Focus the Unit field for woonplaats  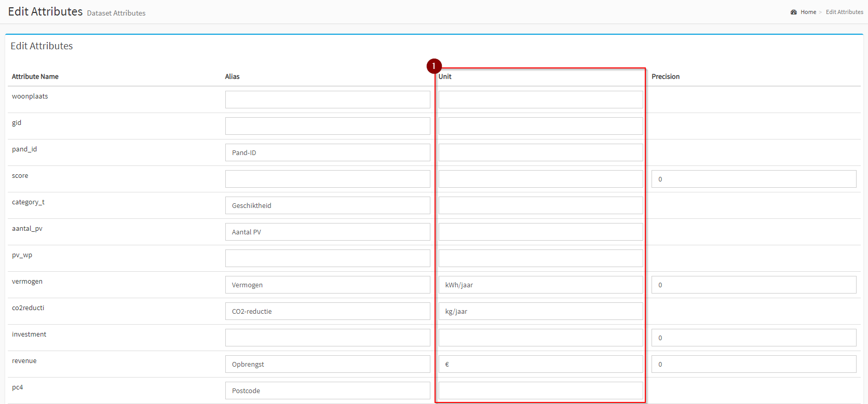coord(541,100)
